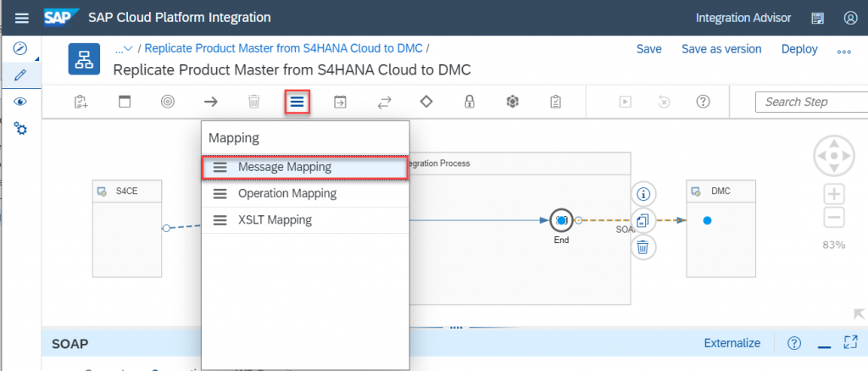868x371 pixels.
Task: Choose Message Mapping from the menu
Action: pyautogui.click(x=305, y=167)
